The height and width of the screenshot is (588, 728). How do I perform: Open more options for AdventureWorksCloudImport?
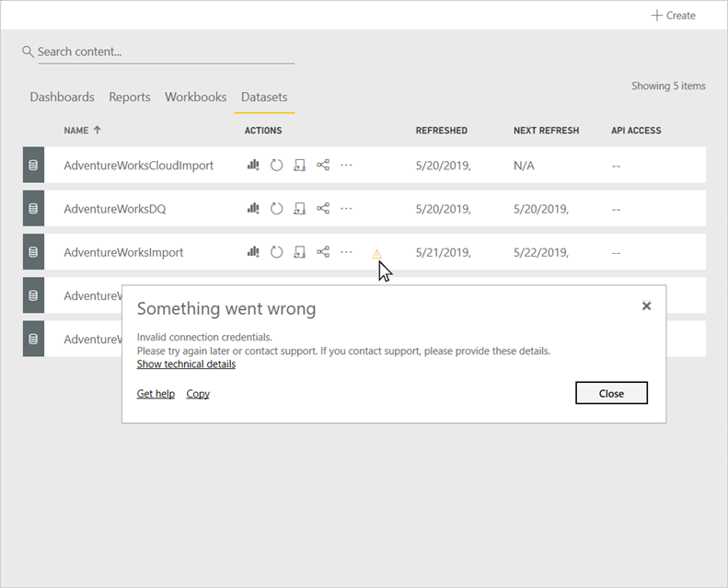click(346, 166)
